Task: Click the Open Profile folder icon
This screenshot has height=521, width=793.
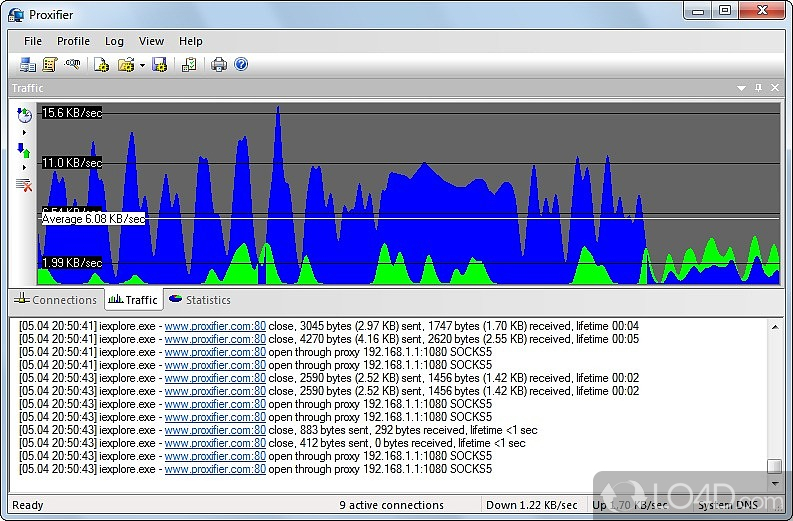Action: tap(126, 65)
